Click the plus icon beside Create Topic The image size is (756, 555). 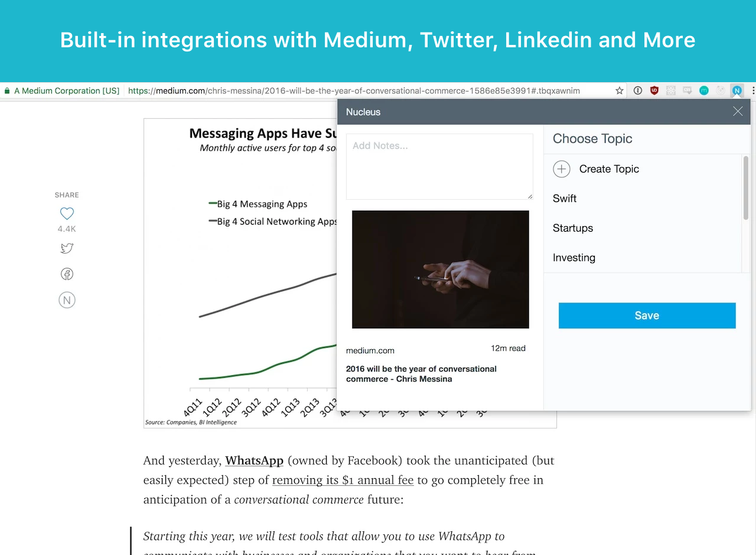(561, 169)
